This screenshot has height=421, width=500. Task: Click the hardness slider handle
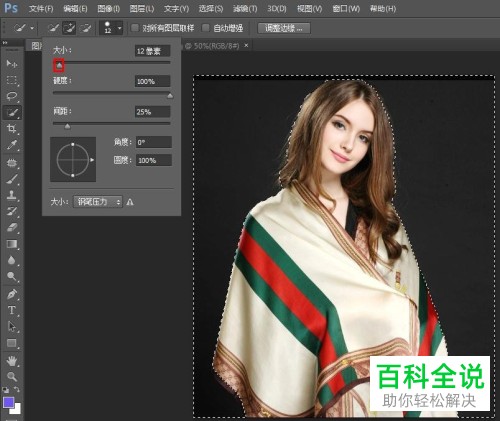[x=170, y=96]
